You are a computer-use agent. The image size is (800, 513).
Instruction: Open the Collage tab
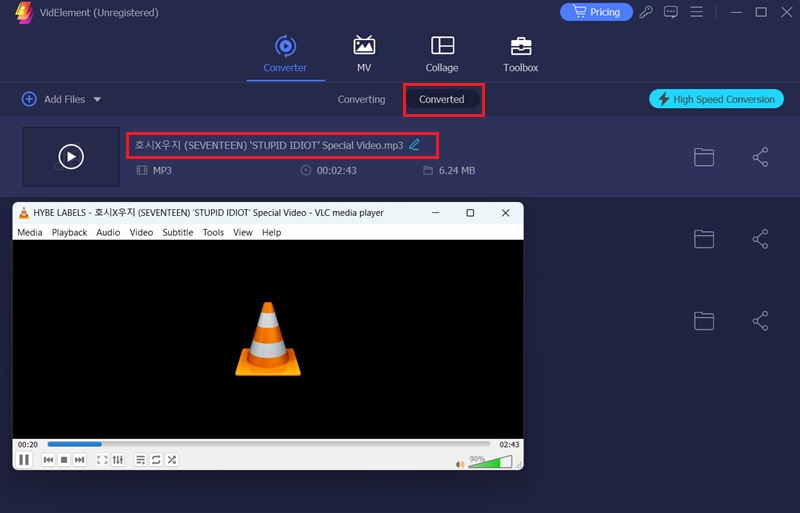[442, 54]
